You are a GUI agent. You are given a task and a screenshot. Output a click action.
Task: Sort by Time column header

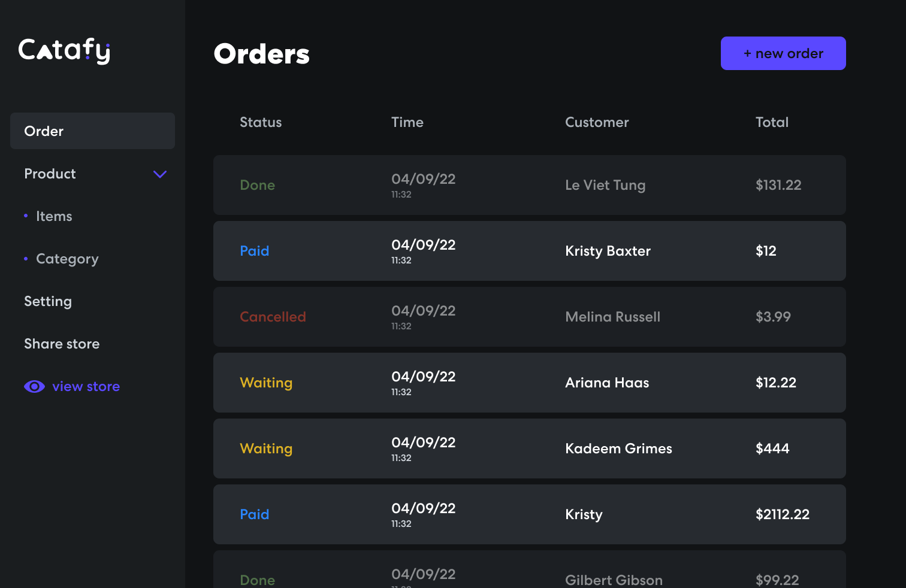coord(407,123)
